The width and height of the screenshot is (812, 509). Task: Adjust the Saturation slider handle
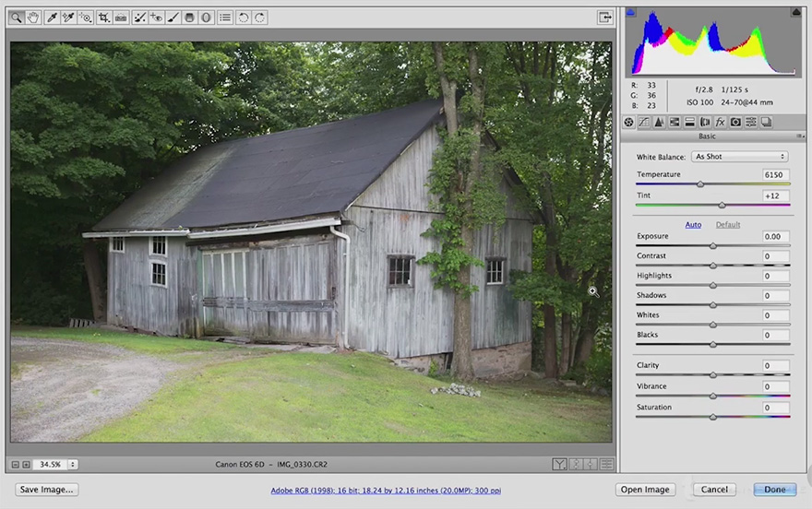click(713, 417)
